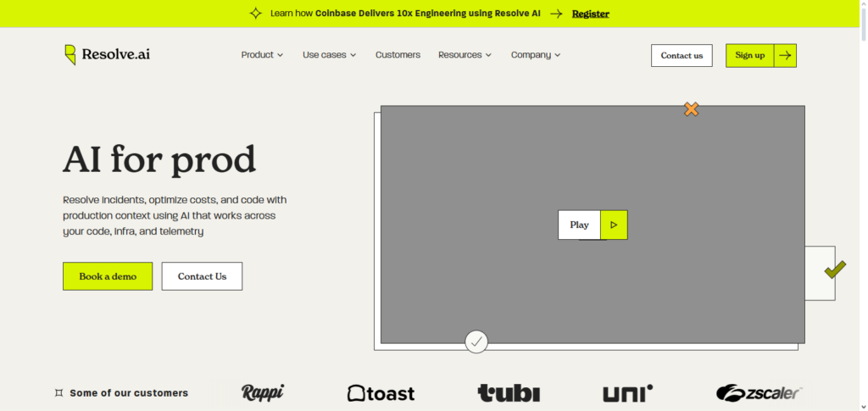Click the icon beside Some of our customers
Viewport: 868px width, 411px height.
(x=58, y=393)
